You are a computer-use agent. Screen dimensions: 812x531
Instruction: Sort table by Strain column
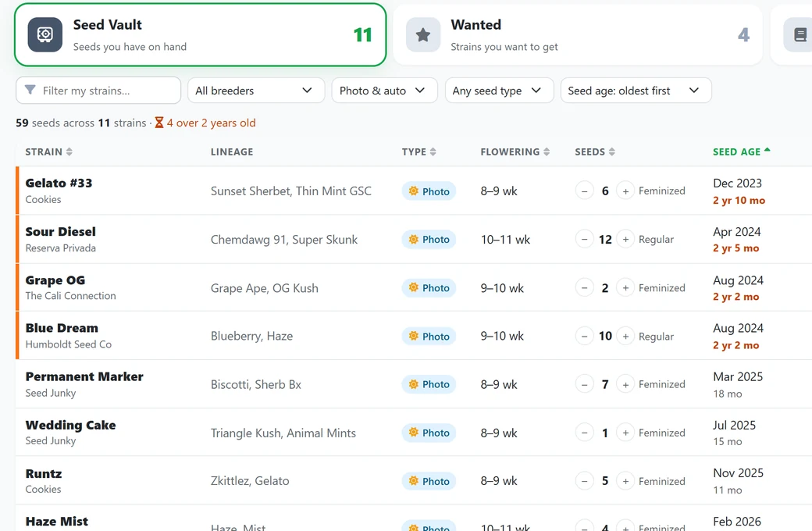(x=48, y=151)
